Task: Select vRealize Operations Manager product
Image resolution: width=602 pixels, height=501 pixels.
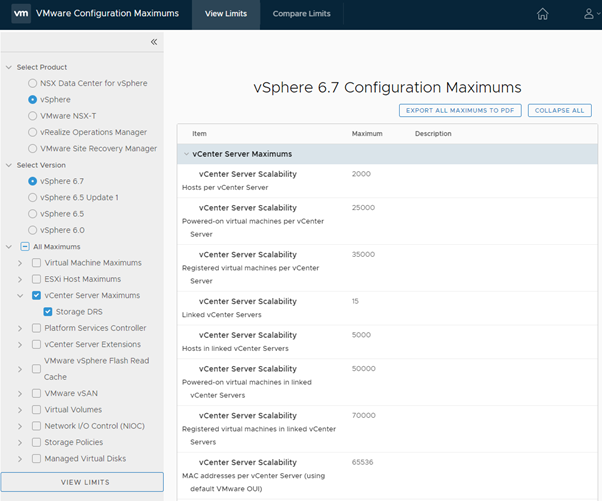Action: pos(33,132)
